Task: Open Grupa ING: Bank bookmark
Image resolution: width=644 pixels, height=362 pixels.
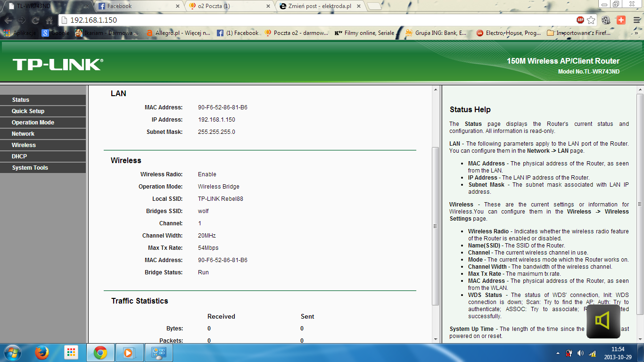Action: click(436, 33)
